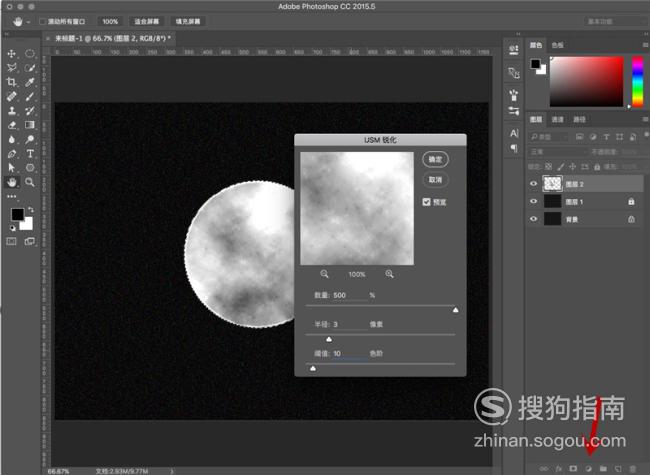Open the Color panel options menu

(645, 45)
